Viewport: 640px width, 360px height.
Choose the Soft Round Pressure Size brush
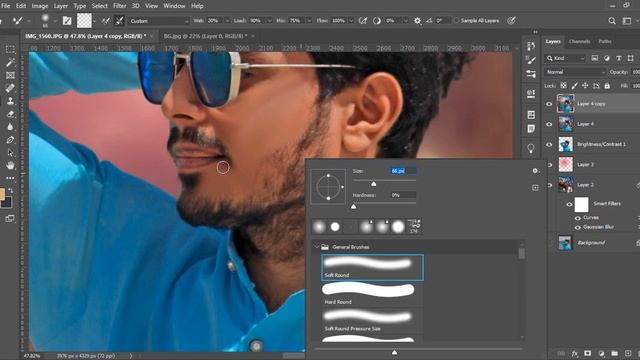click(x=372, y=320)
